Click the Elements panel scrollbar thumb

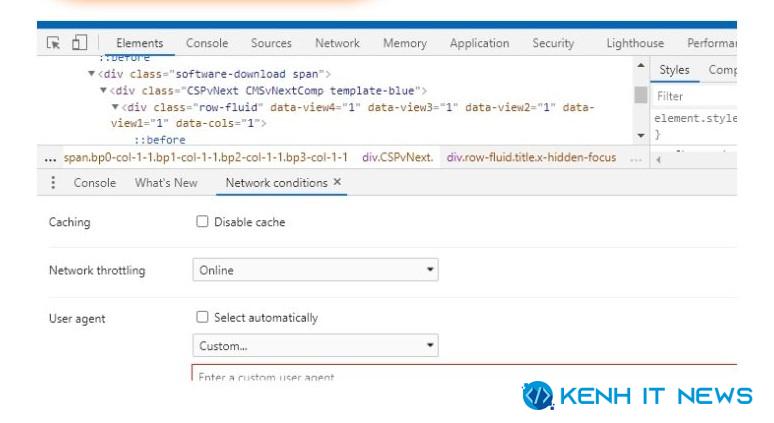[641, 94]
